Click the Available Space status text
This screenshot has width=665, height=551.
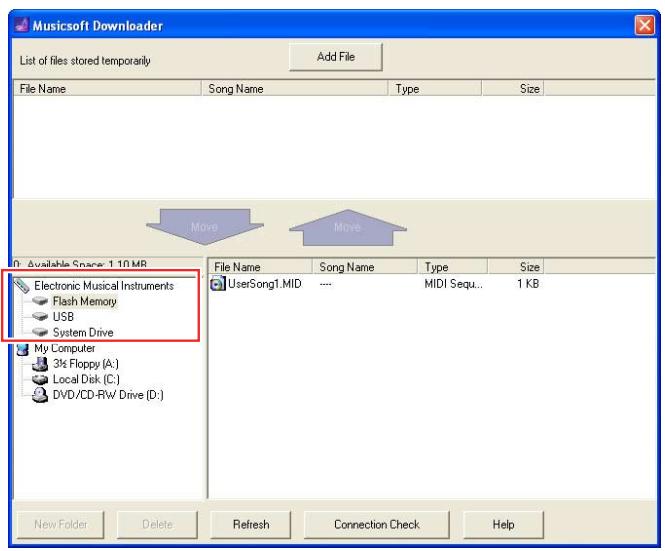point(80,264)
